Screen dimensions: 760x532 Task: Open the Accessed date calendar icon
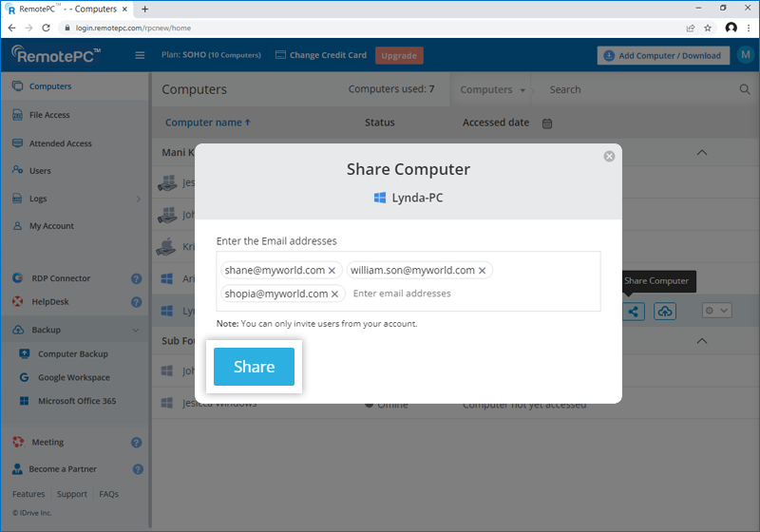(547, 123)
